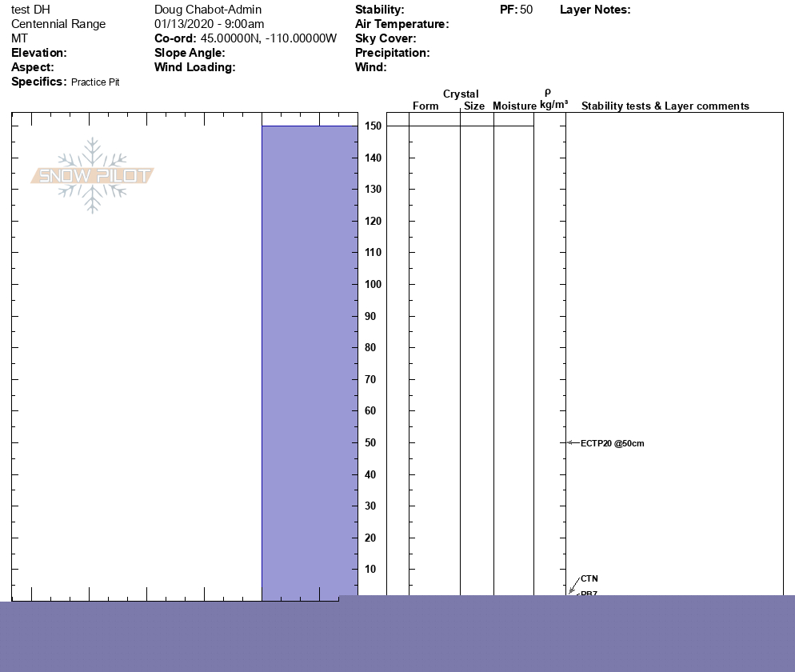The width and height of the screenshot is (795, 672).
Task: Select the "Elevation:" field label
Action: click(39, 53)
